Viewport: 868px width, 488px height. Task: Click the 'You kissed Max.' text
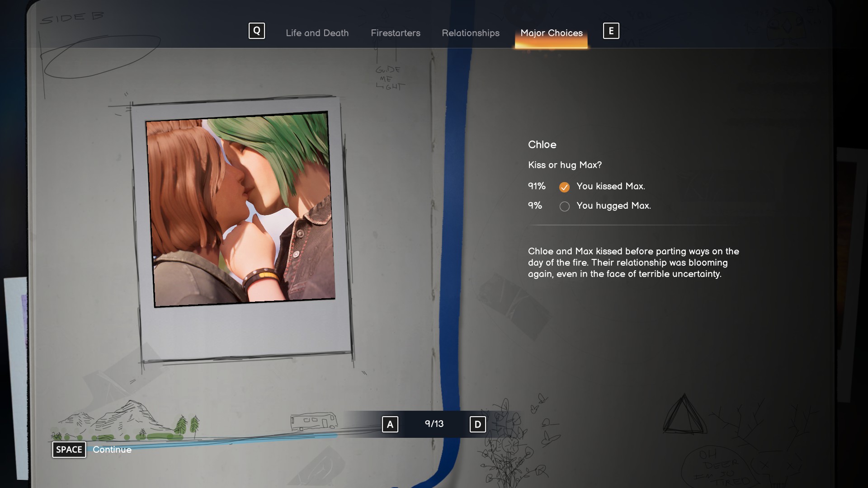610,186
